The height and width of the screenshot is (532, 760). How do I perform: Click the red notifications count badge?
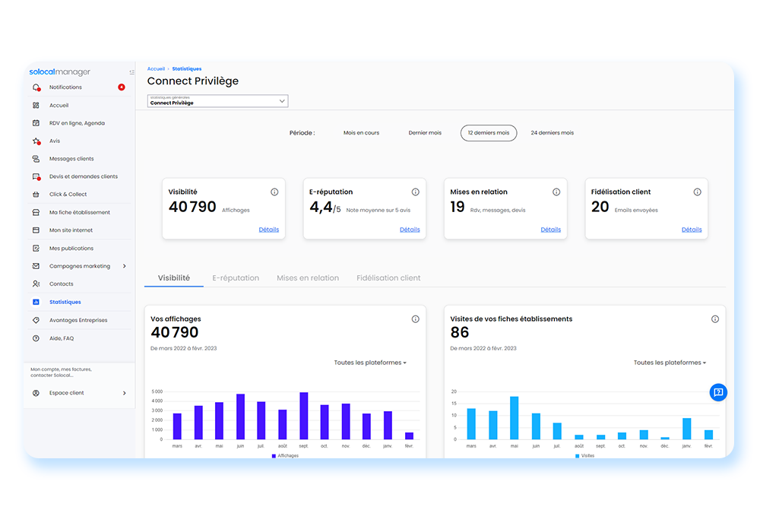121,87
